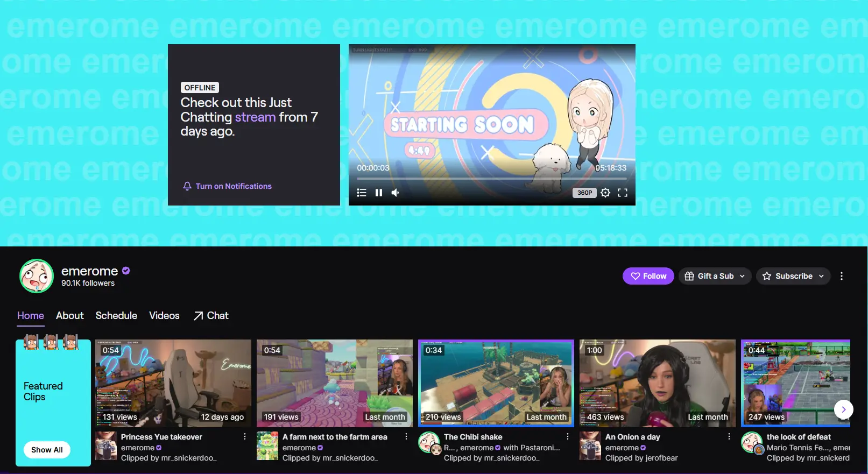Click the Just Chatting avatar beside An Onion a day

590,446
